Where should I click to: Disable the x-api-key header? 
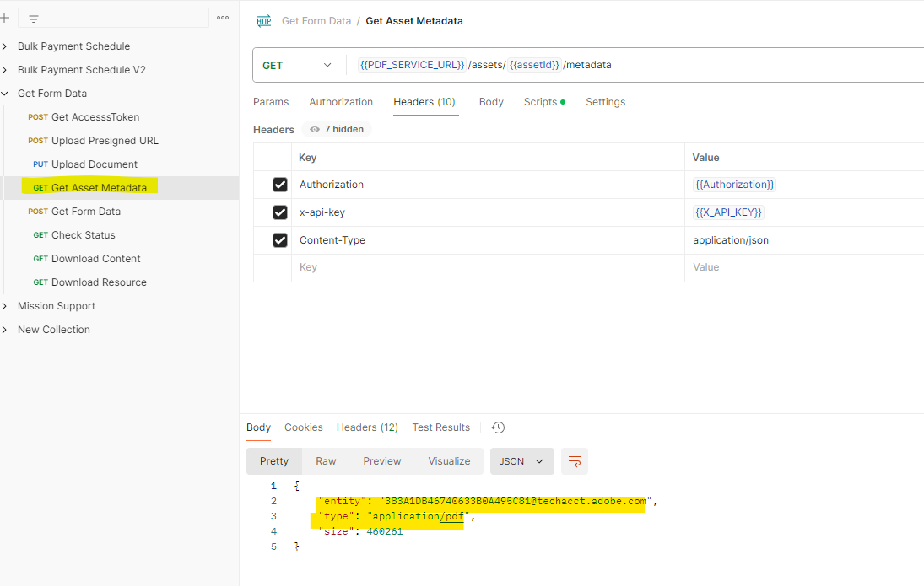pos(279,212)
